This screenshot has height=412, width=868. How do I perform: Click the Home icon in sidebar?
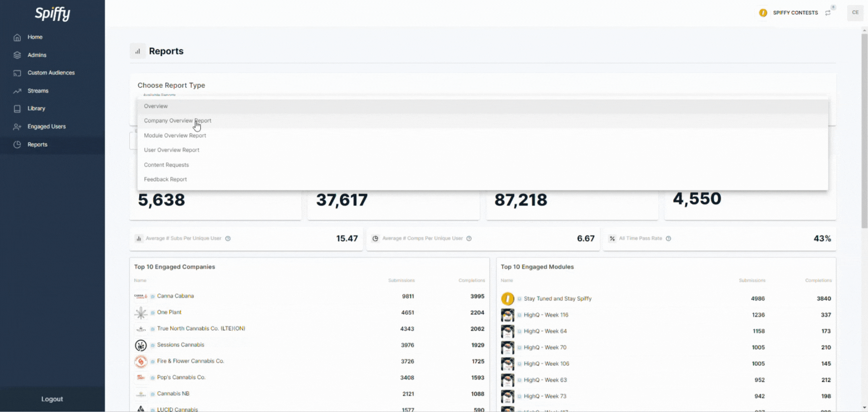coord(17,37)
